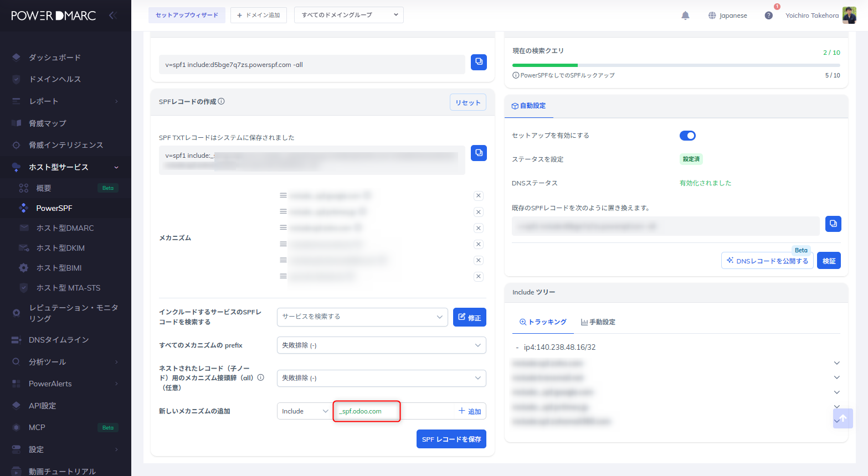The height and width of the screenshot is (476, 868).
Task: Select the 自動設定 tab
Action: point(528,106)
